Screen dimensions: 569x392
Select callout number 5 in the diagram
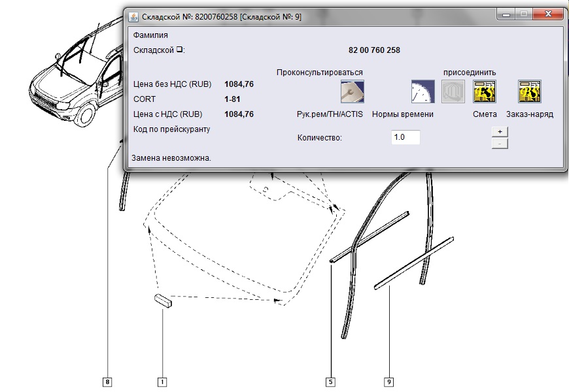pos(331,381)
